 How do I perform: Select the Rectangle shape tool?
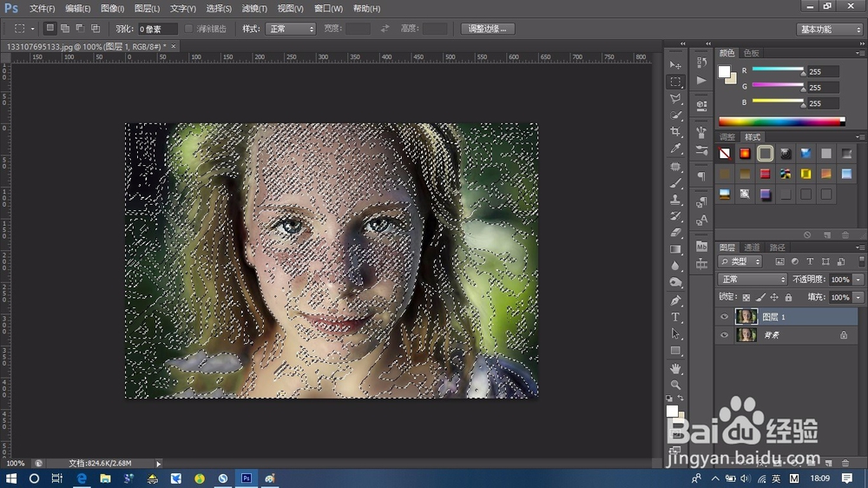675,351
